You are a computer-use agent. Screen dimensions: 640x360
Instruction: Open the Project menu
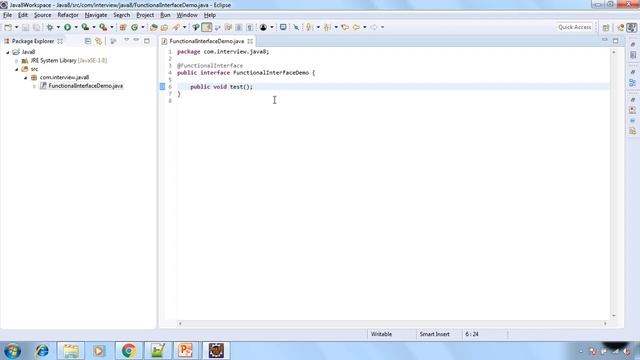click(x=145, y=15)
